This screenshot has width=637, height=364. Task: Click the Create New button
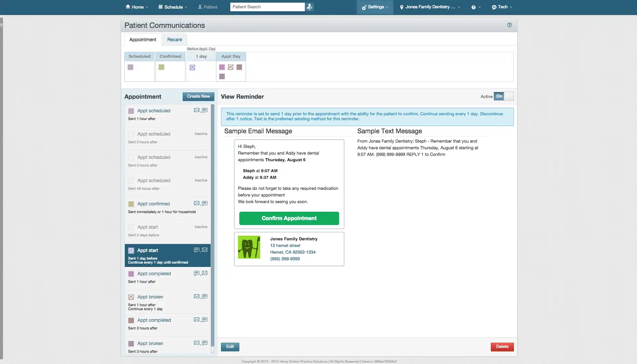click(198, 96)
